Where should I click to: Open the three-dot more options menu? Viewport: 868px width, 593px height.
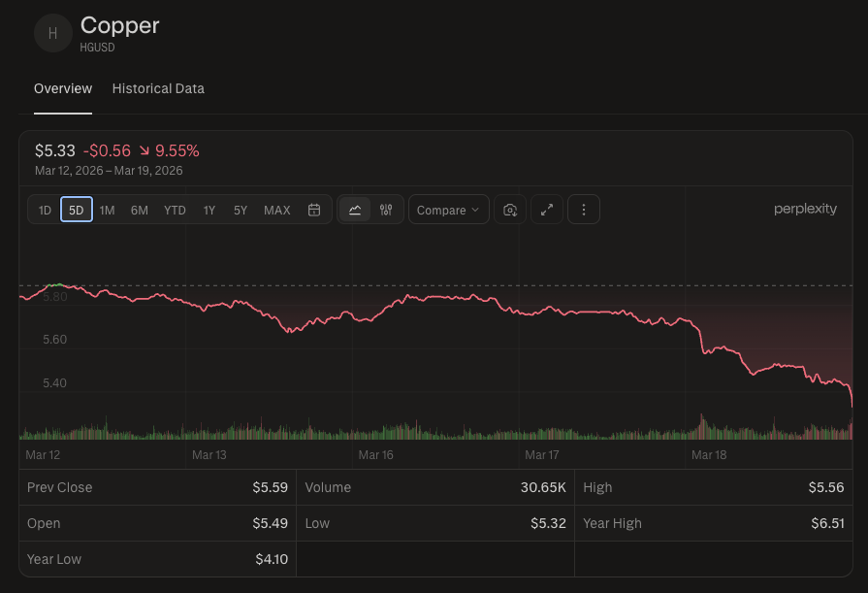click(x=584, y=210)
